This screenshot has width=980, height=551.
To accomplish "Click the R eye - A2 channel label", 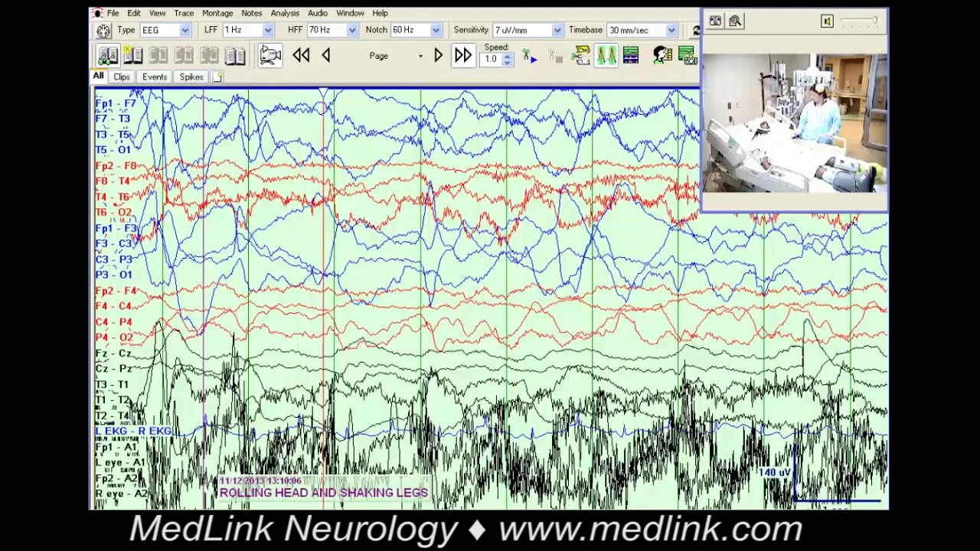I will click(x=121, y=494).
